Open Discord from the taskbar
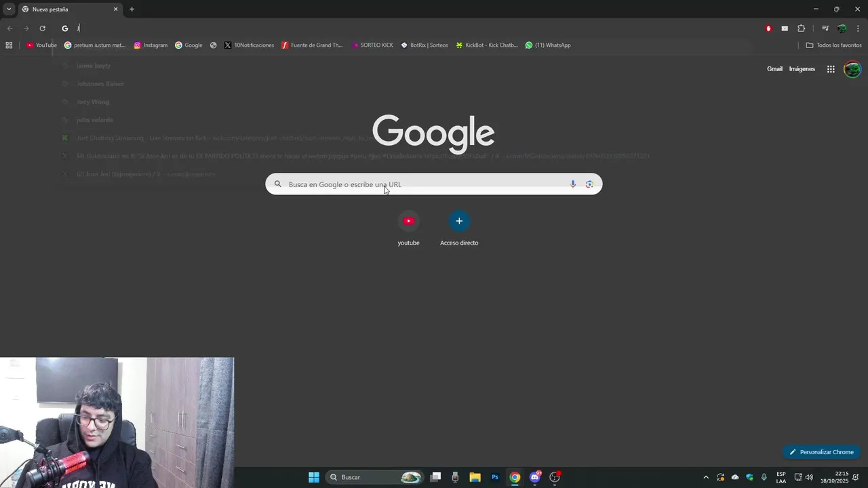The height and width of the screenshot is (488, 868). click(535, 477)
